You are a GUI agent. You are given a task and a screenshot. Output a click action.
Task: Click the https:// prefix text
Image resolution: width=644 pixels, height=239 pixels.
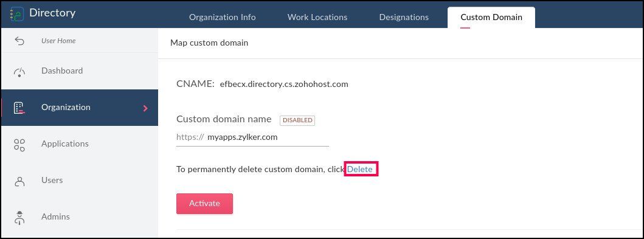coord(190,137)
